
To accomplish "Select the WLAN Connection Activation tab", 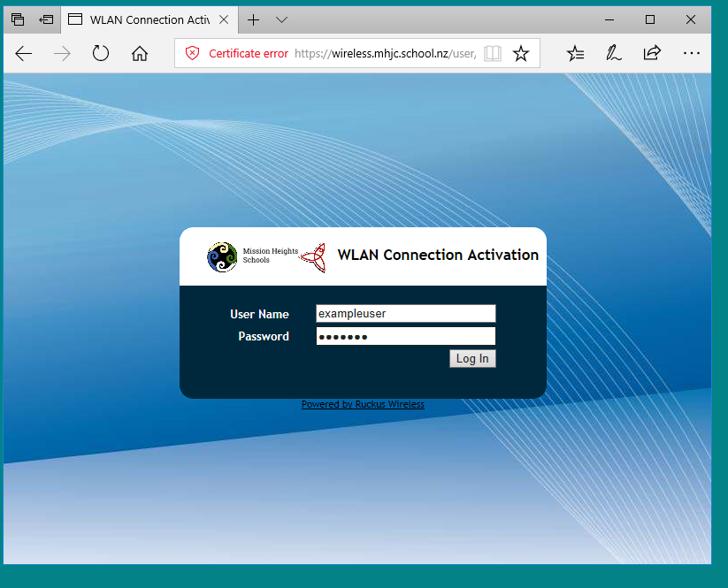I will 142,19.
